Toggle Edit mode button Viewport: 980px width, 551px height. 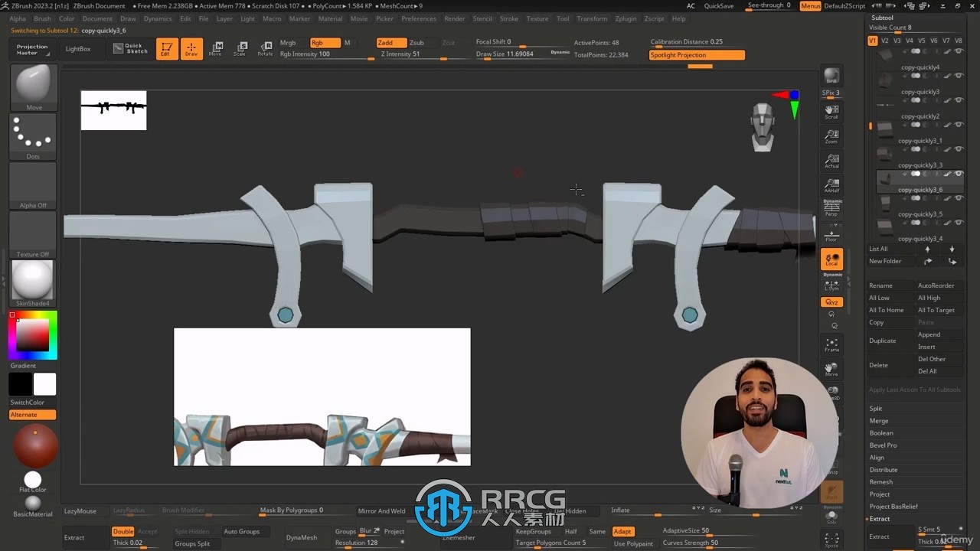(166, 49)
